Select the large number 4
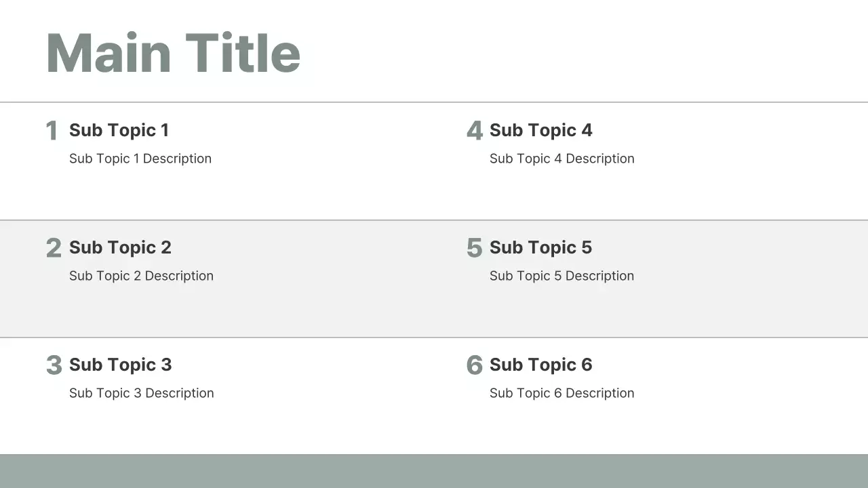 tap(475, 131)
